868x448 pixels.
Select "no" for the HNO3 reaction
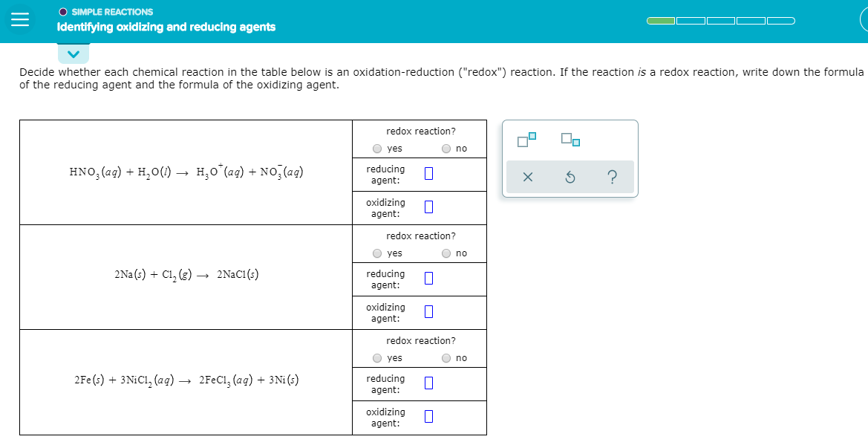coord(445,148)
